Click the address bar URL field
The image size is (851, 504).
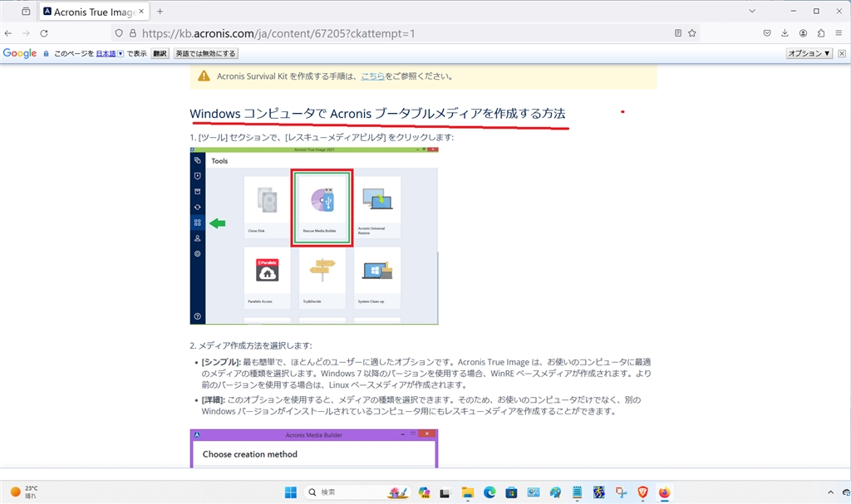[x=405, y=33]
